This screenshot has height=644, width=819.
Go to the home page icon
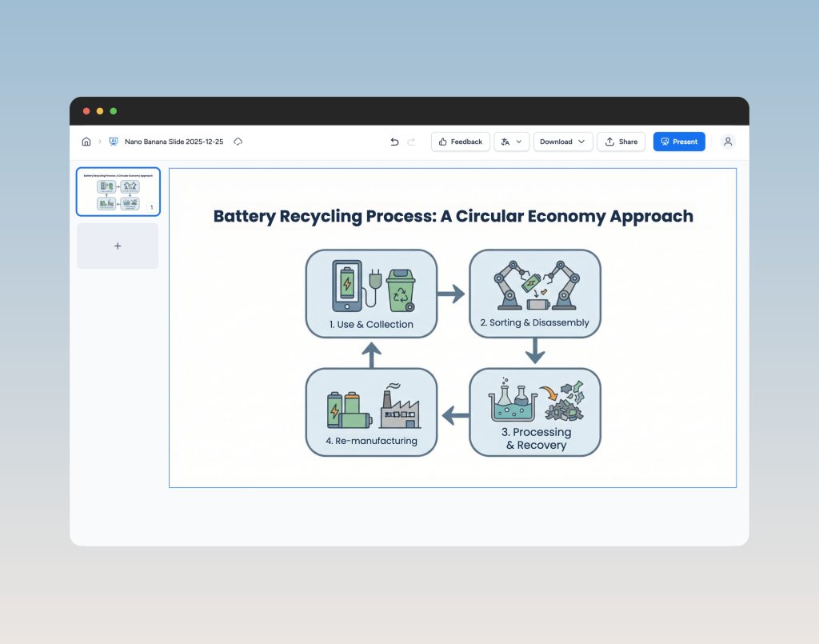tap(86, 142)
